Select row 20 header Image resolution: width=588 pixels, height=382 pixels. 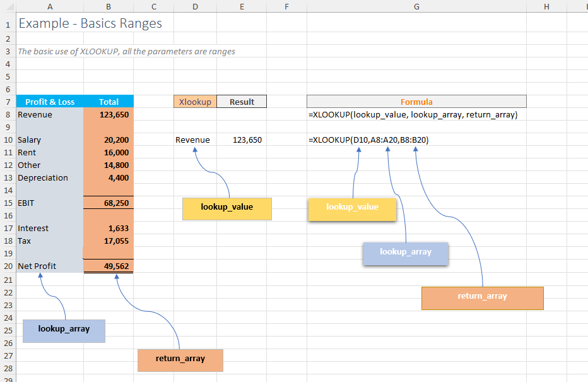8,266
